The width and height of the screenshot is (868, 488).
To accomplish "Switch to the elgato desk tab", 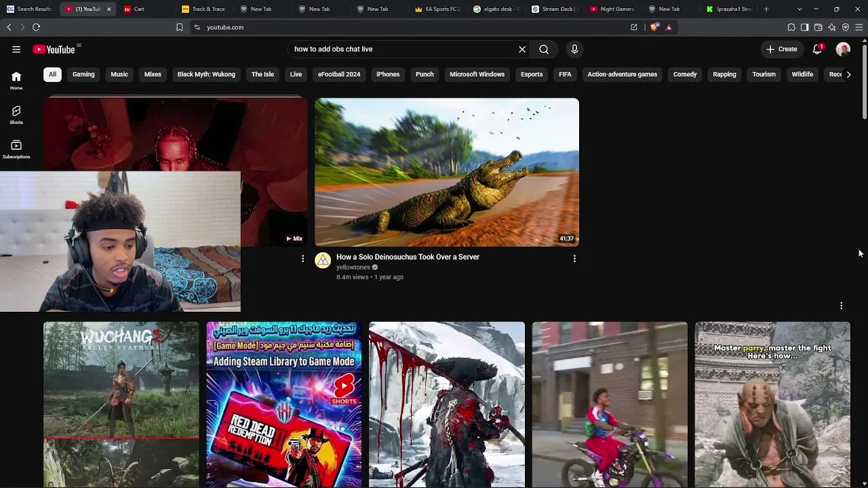I will click(496, 9).
